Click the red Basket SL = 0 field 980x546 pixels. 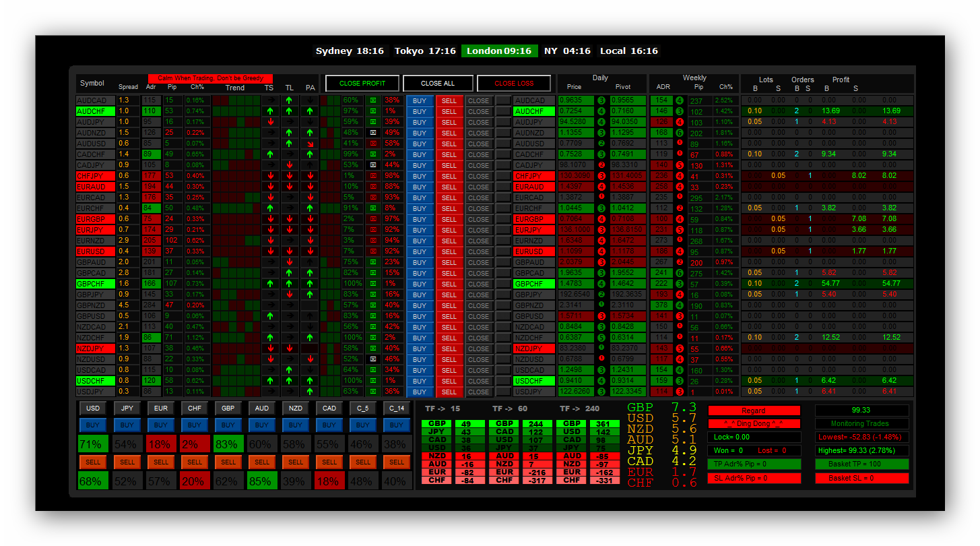click(x=862, y=478)
